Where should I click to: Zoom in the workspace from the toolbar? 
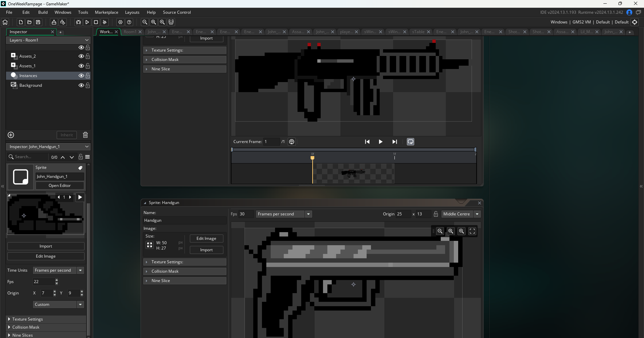coord(162,22)
